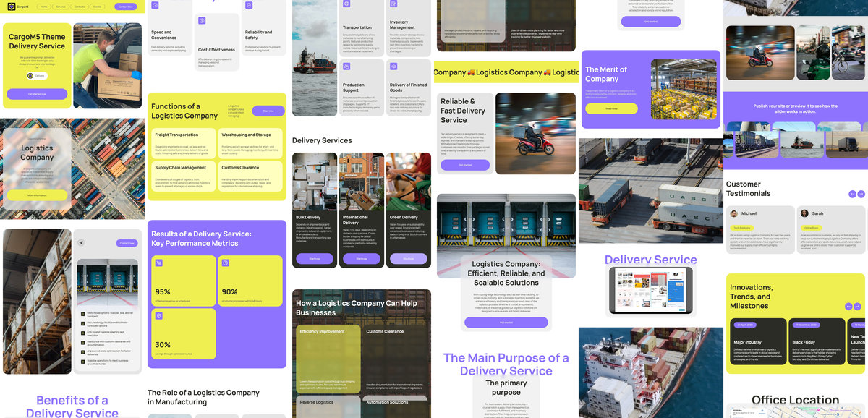Image resolution: width=868 pixels, height=418 pixels.
Task: Click the Reliability and Safety feature icon
Action: 249,5
